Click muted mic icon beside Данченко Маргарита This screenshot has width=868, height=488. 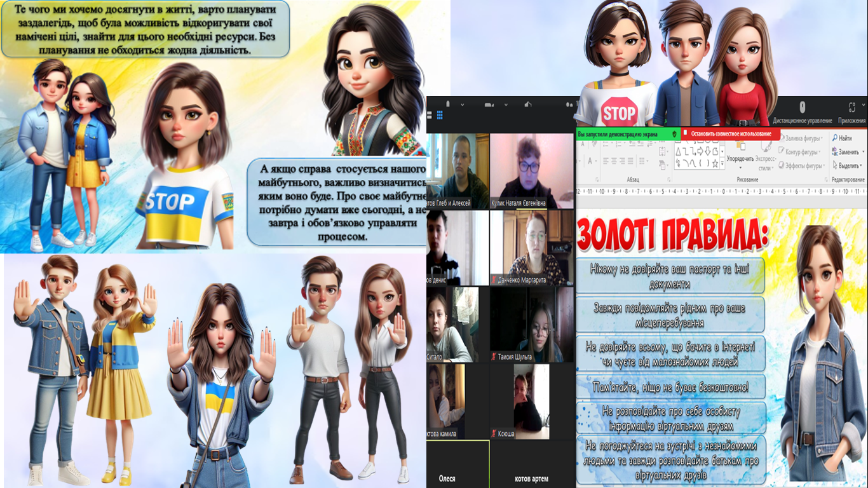tap(494, 280)
